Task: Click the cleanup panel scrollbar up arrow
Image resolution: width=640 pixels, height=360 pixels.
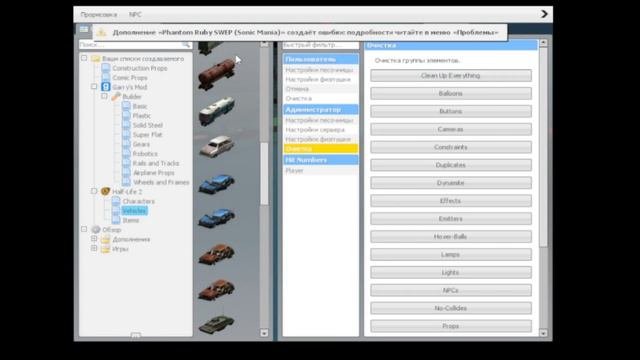Action: [x=543, y=42]
